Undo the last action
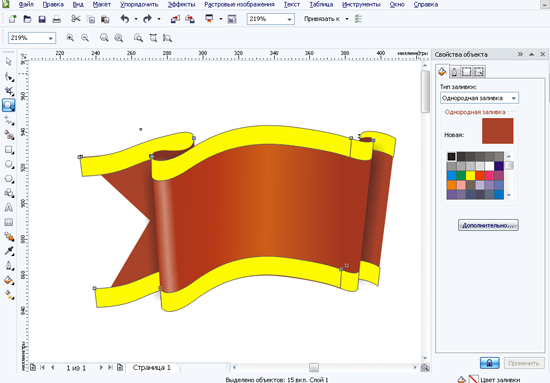The width and height of the screenshot is (550, 383). point(125,19)
